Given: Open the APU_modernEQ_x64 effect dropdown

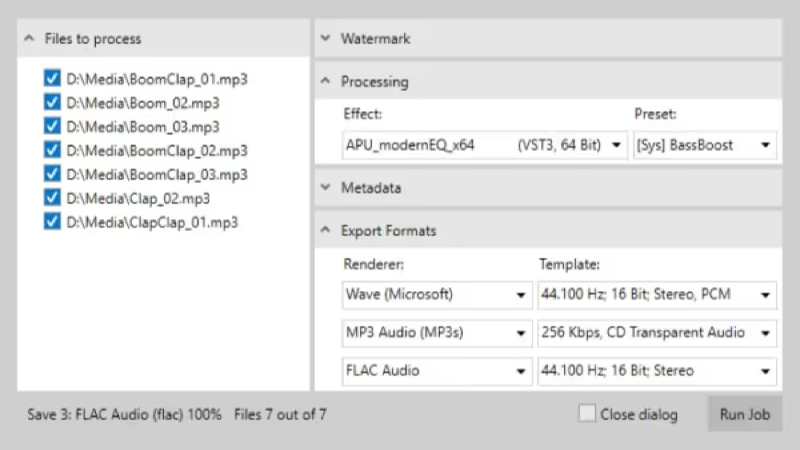Looking at the screenshot, I should click(484, 145).
